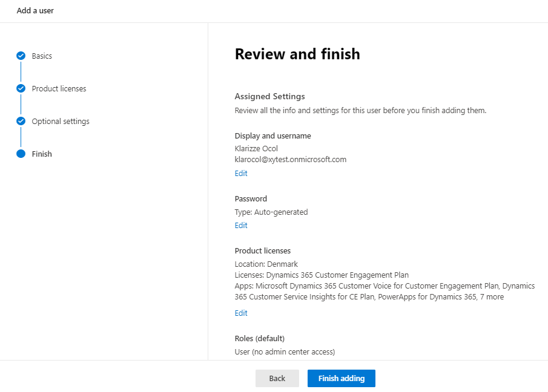Click the Optional settings checkmark icon

(x=21, y=121)
